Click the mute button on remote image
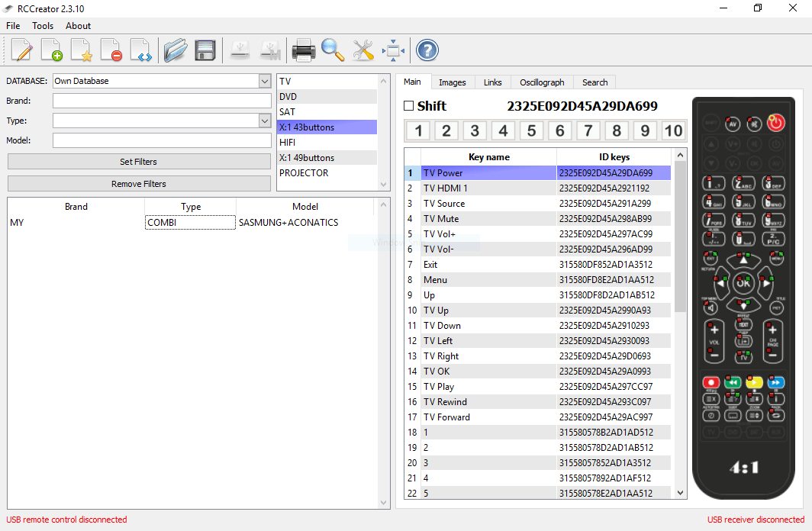Viewport: 812px width, 531px height. 754,124
